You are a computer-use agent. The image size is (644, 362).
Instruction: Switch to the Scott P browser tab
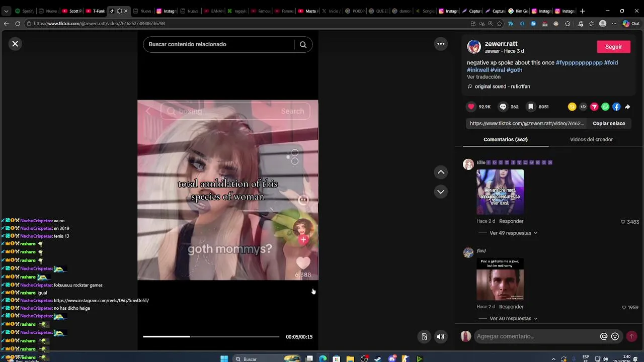72,11
